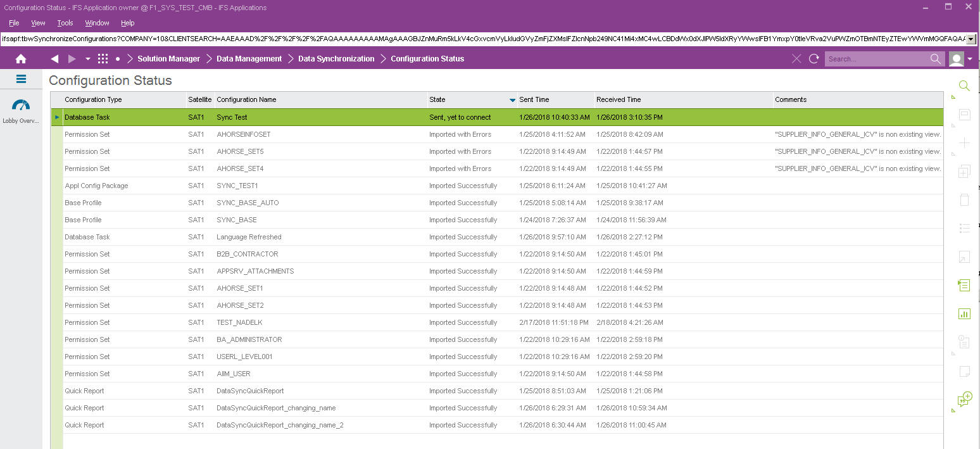Click the refresh icon beside search
Screen dimensions: 980x449
coord(814,59)
